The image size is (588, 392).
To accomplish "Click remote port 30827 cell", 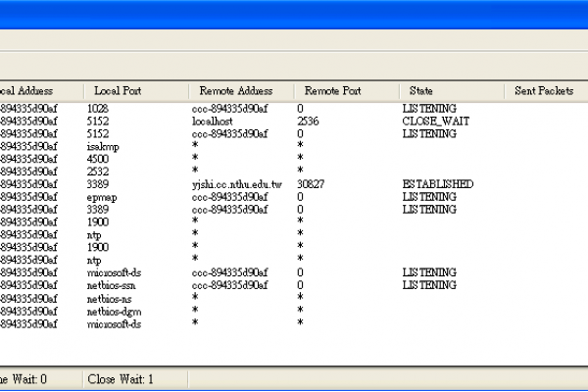I will pyautogui.click(x=314, y=184).
